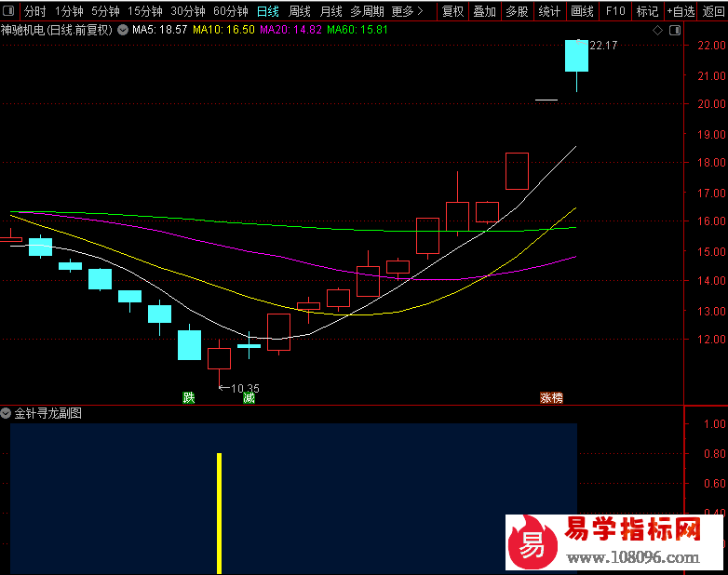Select the 15分钟 period tab
This screenshot has width=728, height=575.
(x=144, y=11)
